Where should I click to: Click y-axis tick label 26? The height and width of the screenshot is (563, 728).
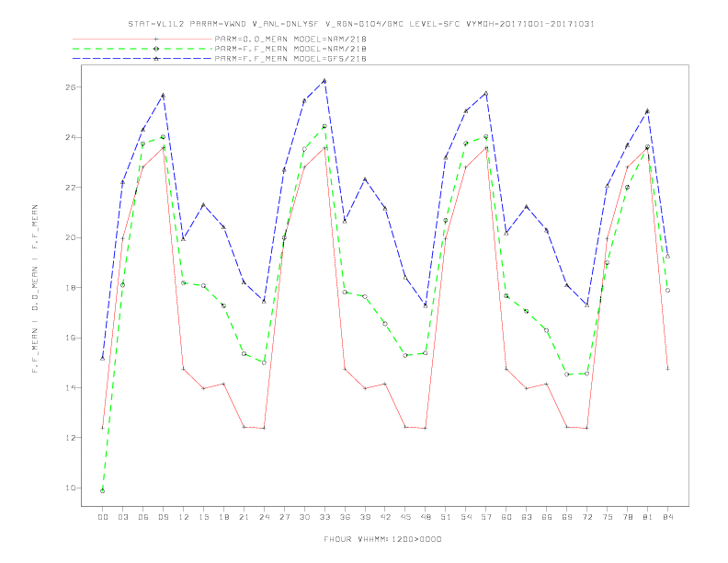click(x=71, y=87)
